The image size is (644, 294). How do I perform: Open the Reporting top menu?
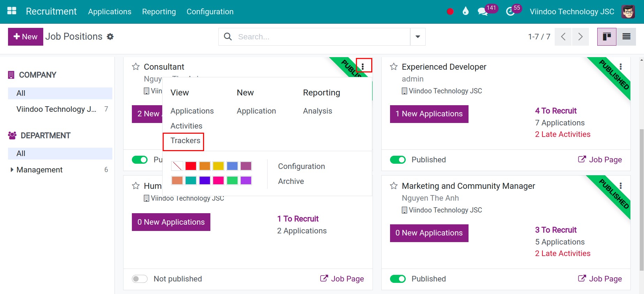click(x=159, y=11)
